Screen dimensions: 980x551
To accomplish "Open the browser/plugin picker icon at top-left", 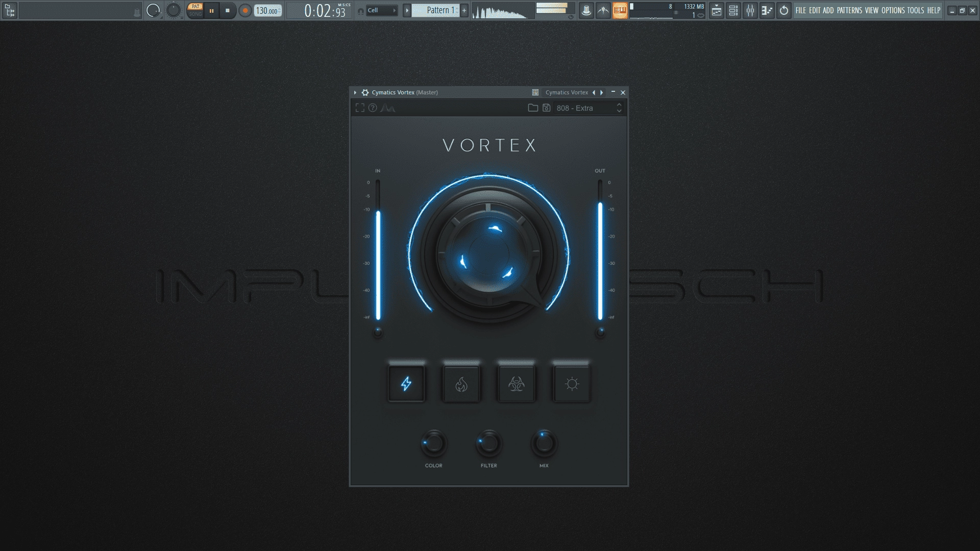I will tap(10, 10).
